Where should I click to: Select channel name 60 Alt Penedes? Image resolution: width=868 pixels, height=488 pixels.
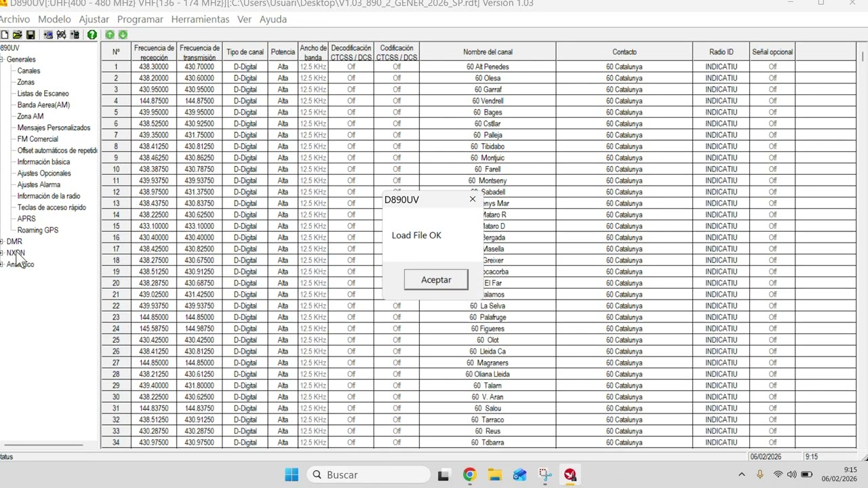pyautogui.click(x=488, y=67)
